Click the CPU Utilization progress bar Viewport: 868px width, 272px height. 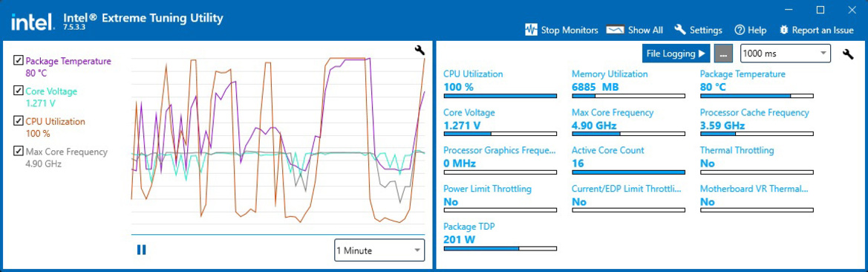[x=500, y=96]
